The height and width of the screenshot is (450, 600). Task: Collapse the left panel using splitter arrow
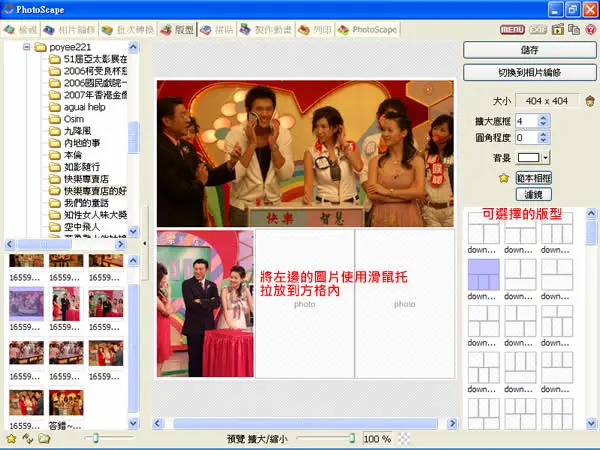pyautogui.click(x=145, y=243)
